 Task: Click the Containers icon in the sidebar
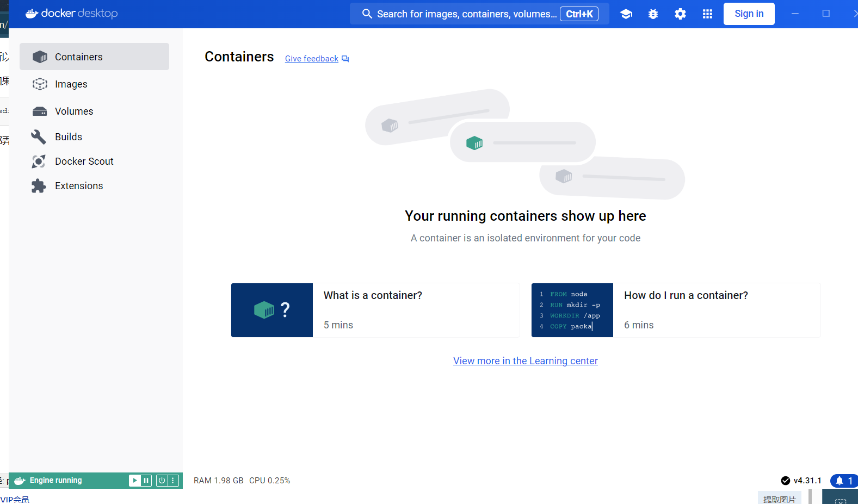[x=40, y=57]
